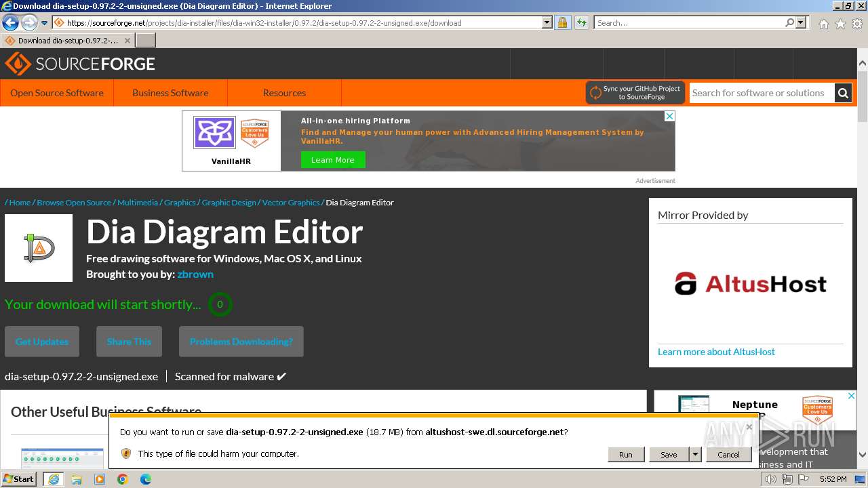Click the Scanned for malware text
Image resolution: width=868 pixels, height=488 pixels.
224,376
